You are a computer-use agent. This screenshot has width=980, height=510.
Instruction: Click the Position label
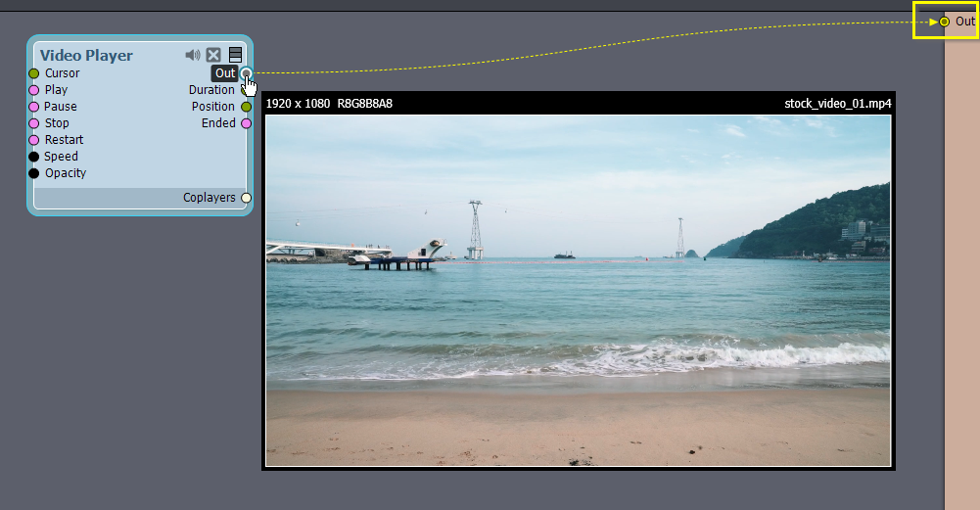tap(213, 107)
